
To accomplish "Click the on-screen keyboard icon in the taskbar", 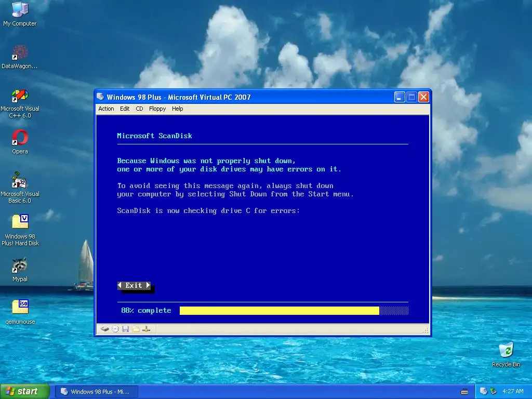I will pos(464,392).
